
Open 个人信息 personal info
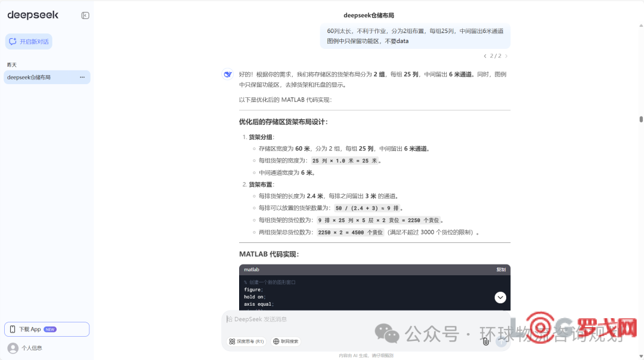(32, 347)
